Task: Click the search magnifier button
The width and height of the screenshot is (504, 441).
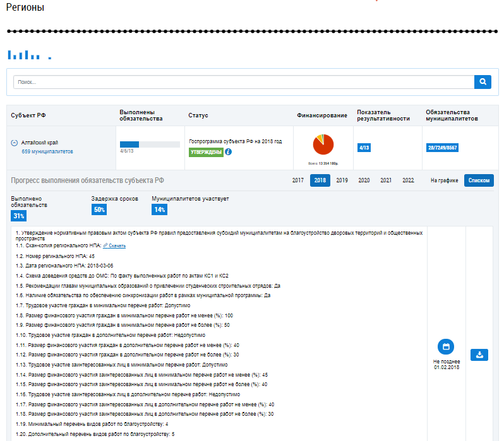Action: [482, 82]
